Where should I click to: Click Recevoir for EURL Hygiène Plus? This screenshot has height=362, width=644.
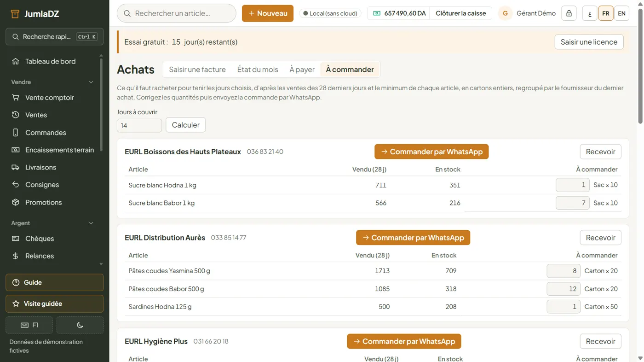[601, 341]
